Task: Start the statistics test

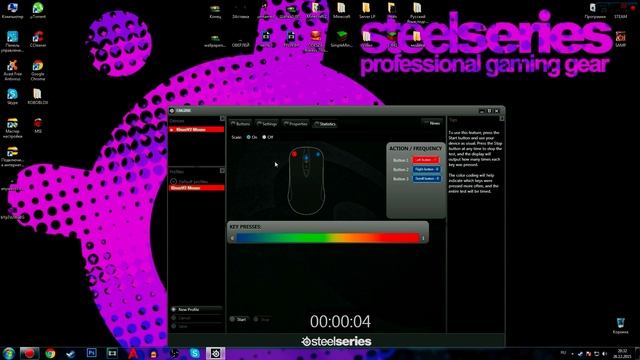Action: click(x=239, y=319)
